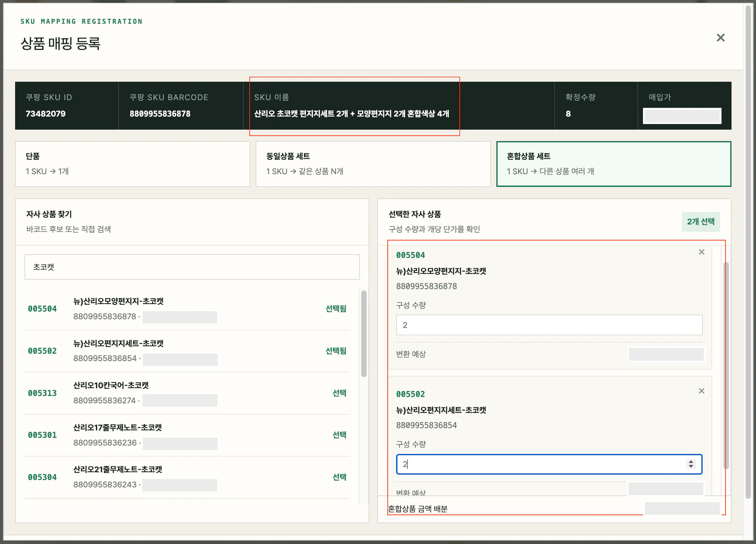756x544 pixels.
Task: Choose 선택 for 산리오21줄무제노트-초코캣
Action: tap(339, 477)
